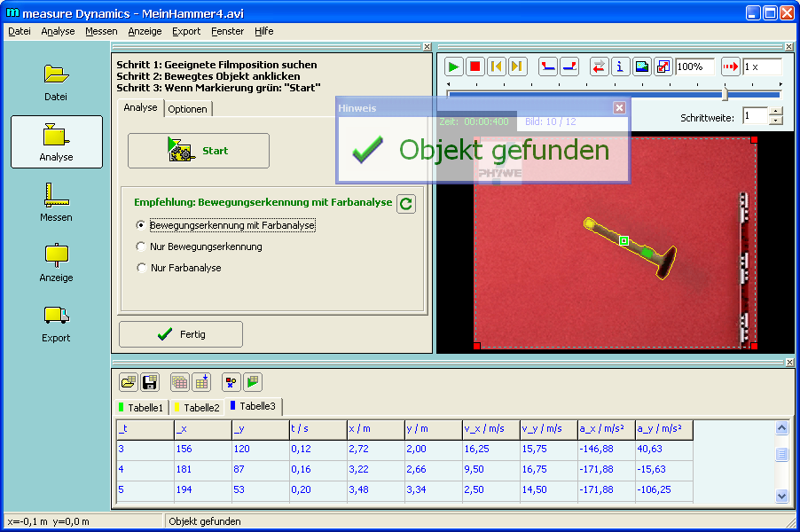Increase Schrittweite with the up arrow

pyautogui.click(x=775, y=112)
